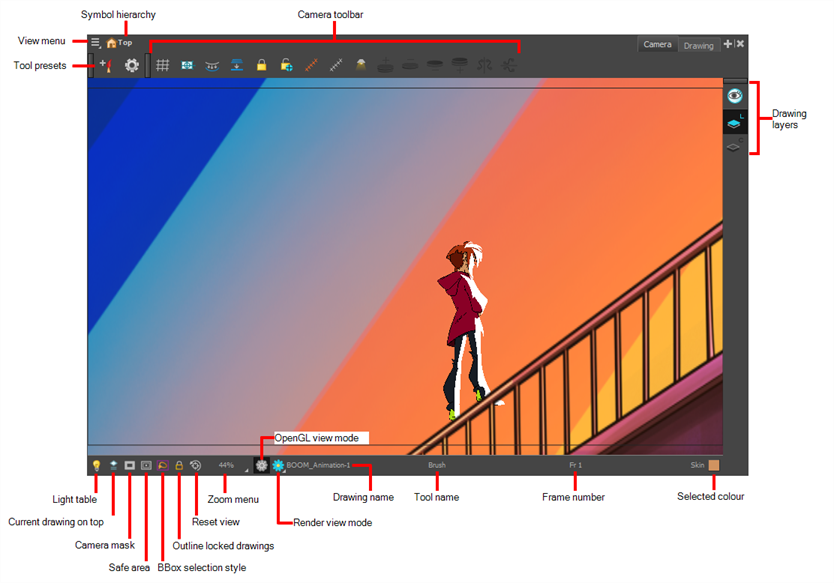Switch to the Drawing tab
834x583 pixels.
[x=698, y=45]
